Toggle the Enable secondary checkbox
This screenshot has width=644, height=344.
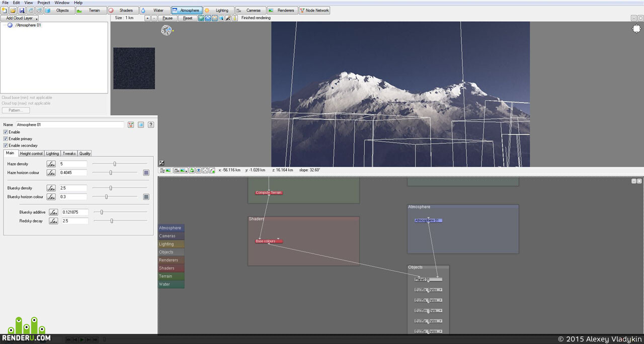6,145
